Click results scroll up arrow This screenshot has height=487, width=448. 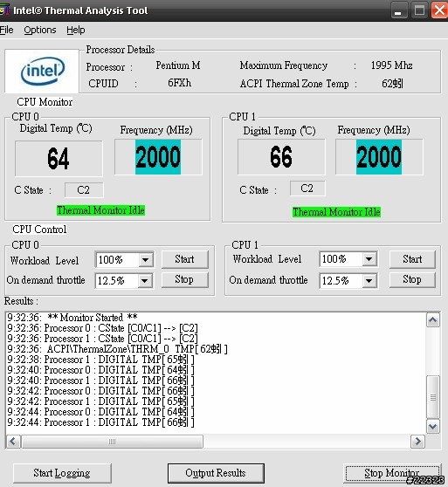pyautogui.click(x=433, y=320)
